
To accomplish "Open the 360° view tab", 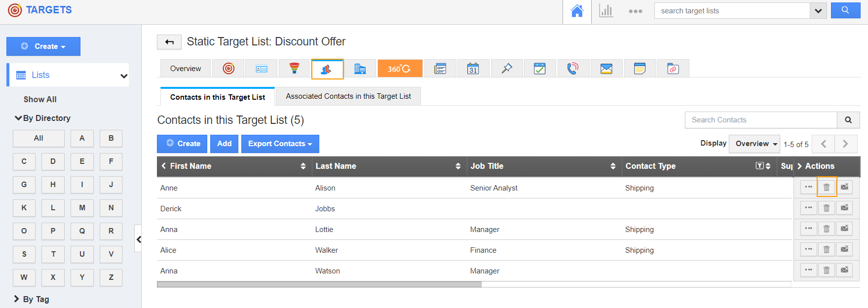I will point(400,69).
